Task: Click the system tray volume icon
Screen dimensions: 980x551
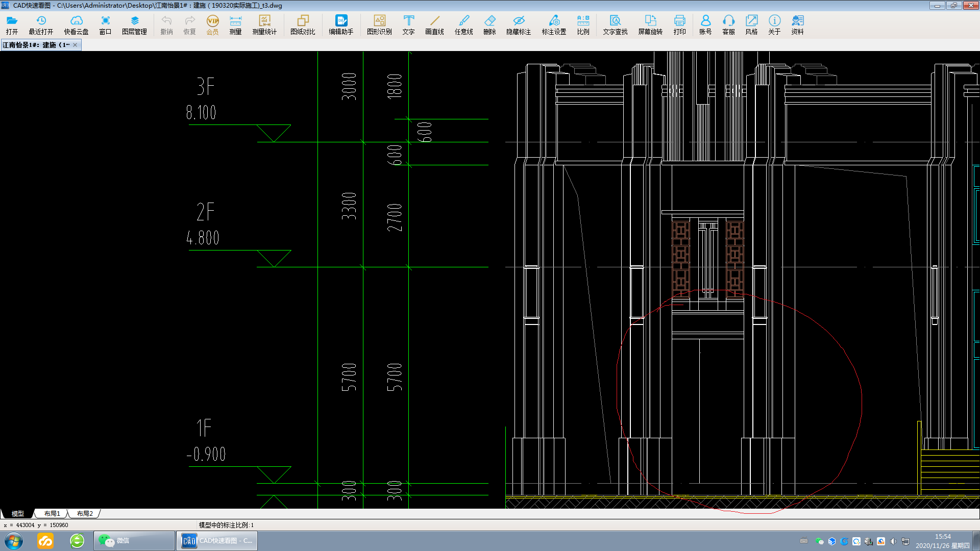Action: (x=893, y=541)
